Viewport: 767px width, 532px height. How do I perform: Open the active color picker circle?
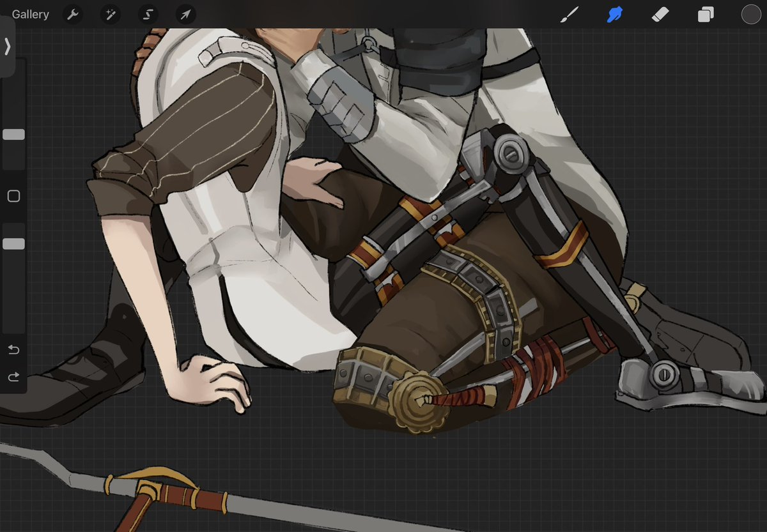coord(751,14)
